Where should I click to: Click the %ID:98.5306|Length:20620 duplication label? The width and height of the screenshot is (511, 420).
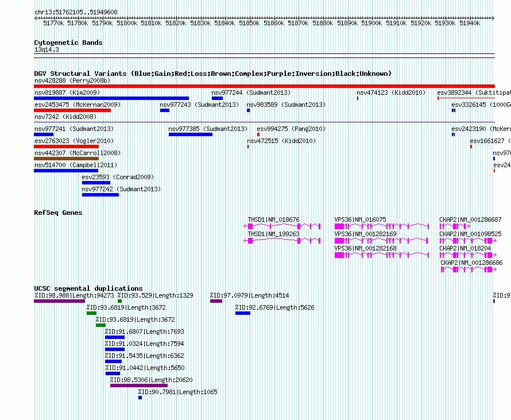(x=151, y=380)
